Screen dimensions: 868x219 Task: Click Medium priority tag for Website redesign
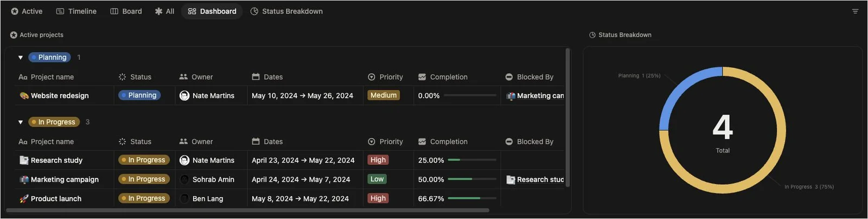[384, 95]
